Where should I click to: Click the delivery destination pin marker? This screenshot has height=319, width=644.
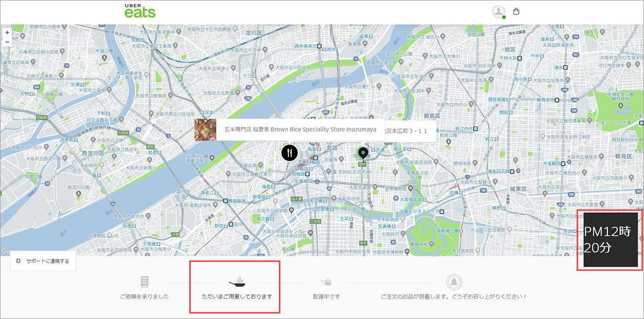tap(363, 154)
